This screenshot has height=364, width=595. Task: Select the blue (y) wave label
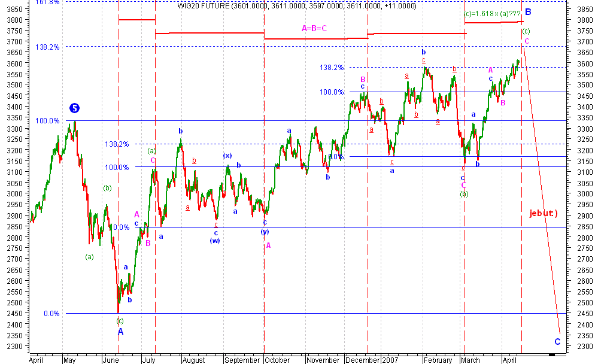[265, 232]
